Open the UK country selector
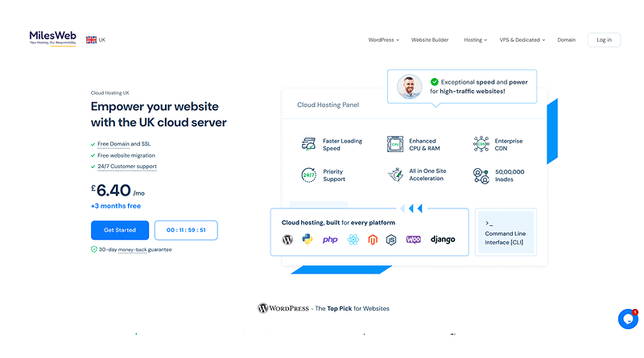The width and height of the screenshot is (644, 358). (96, 40)
